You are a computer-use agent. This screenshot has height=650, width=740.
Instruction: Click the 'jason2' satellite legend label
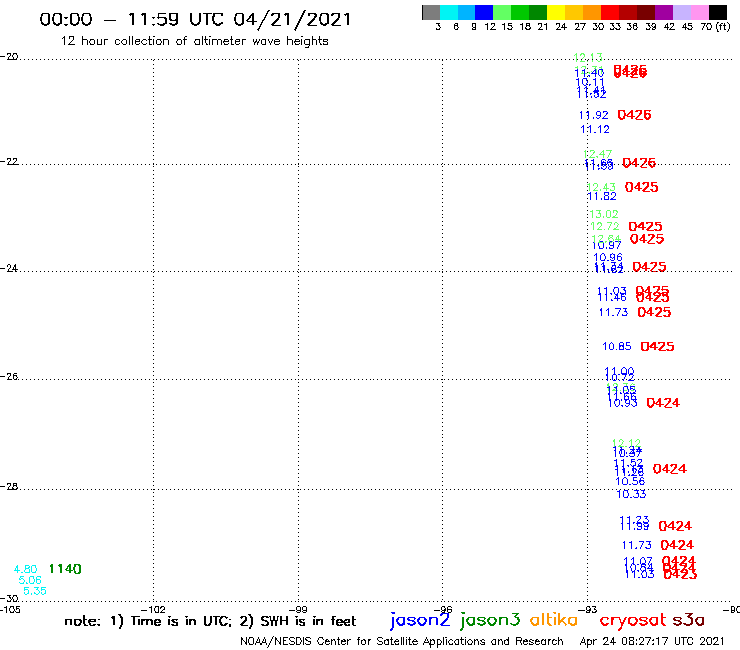tap(420, 620)
